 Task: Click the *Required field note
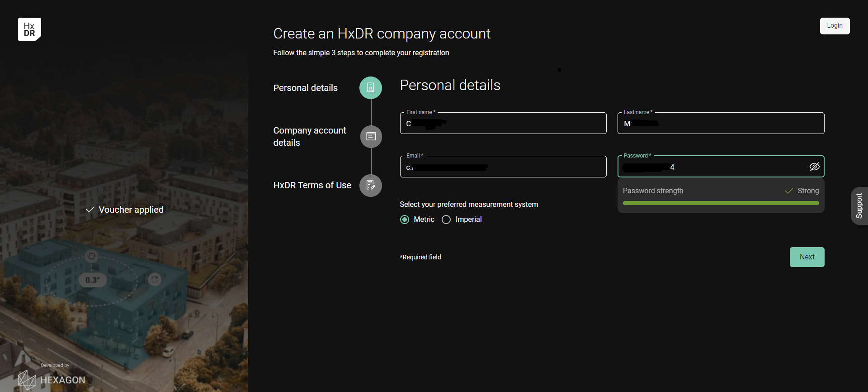tap(420, 257)
